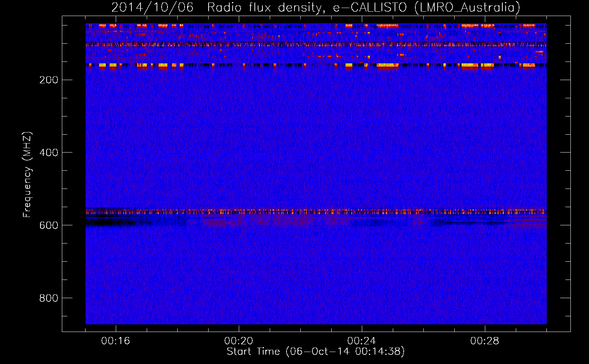Click the 00:24 time tick label
589x364 pixels.
362,341
